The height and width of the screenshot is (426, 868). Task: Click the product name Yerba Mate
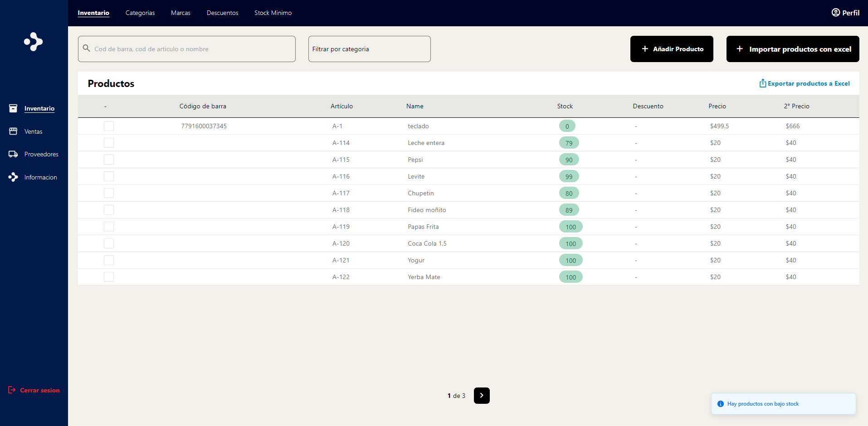point(424,277)
